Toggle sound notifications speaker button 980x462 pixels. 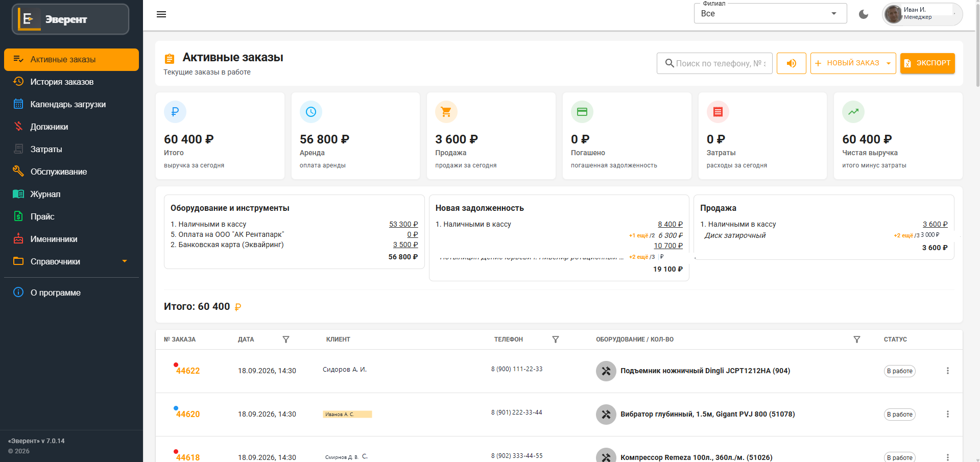pyautogui.click(x=792, y=63)
